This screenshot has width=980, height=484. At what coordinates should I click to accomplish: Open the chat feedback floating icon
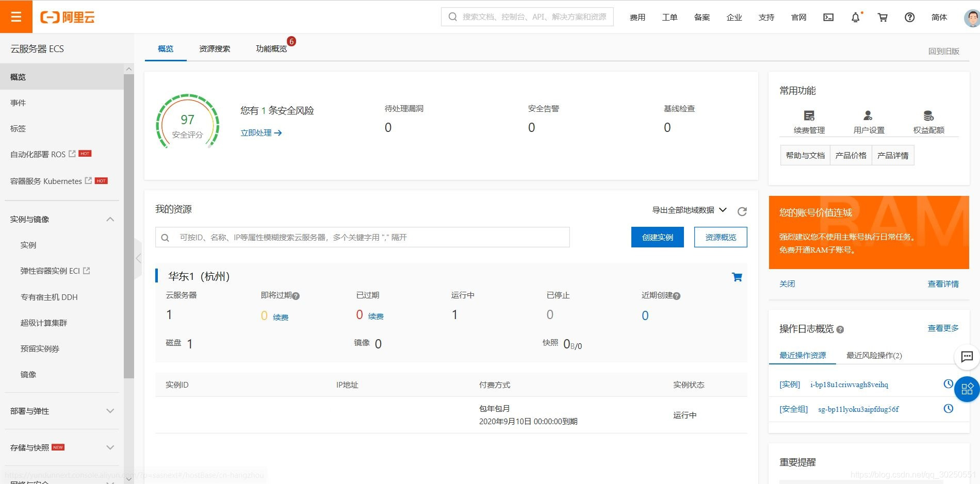(967, 357)
